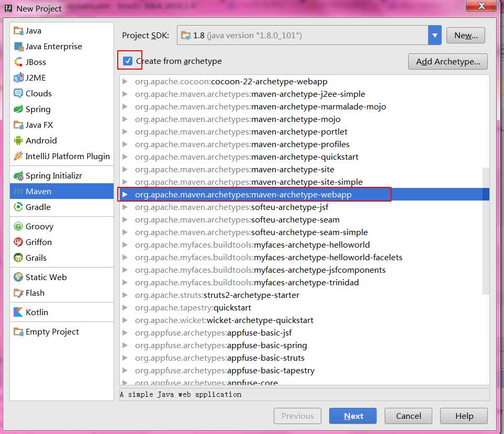Select the Kotlin icon

click(18, 312)
